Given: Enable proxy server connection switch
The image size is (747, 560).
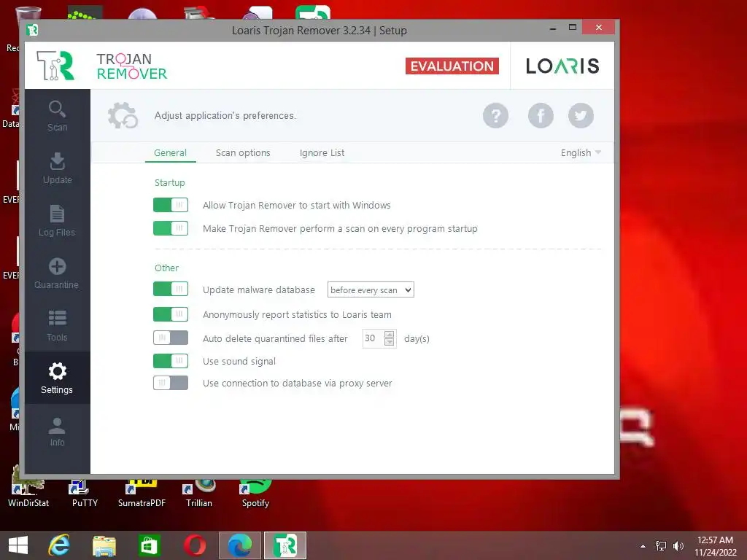Looking at the screenshot, I should click(x=171, y=383).
